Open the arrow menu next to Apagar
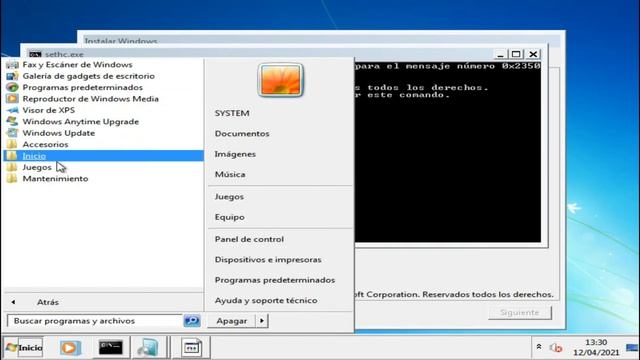Viewport: 640px width, 360px height. [x=262, y=321]
